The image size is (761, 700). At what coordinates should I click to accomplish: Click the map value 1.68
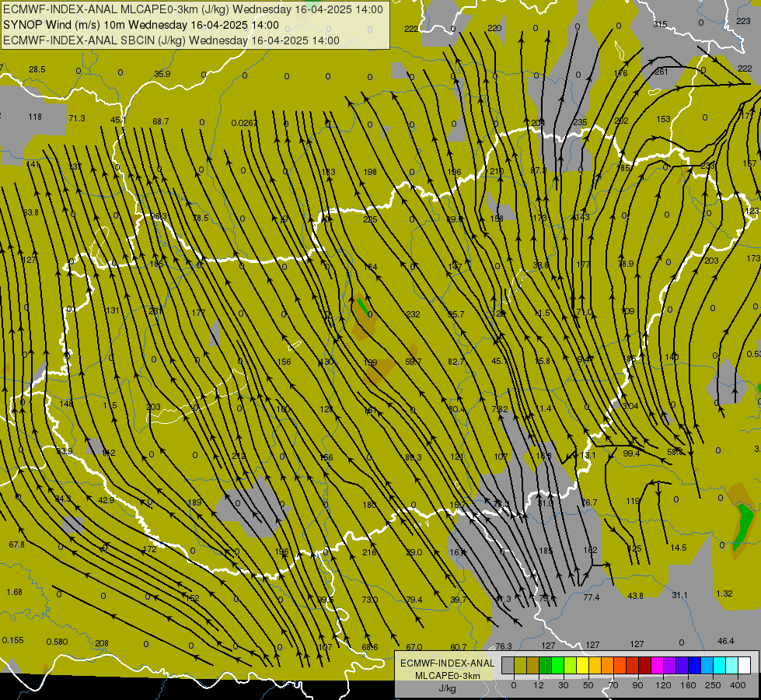(14, 592)
